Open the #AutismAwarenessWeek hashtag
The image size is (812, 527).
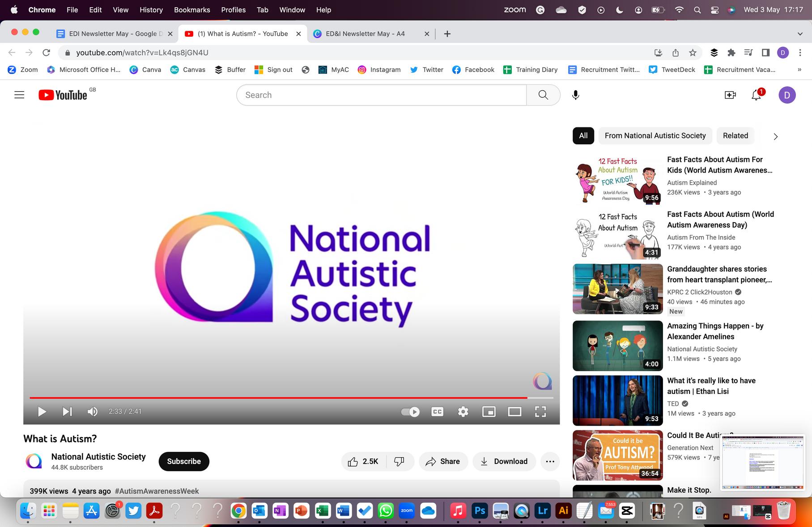(x=157, y=491)
